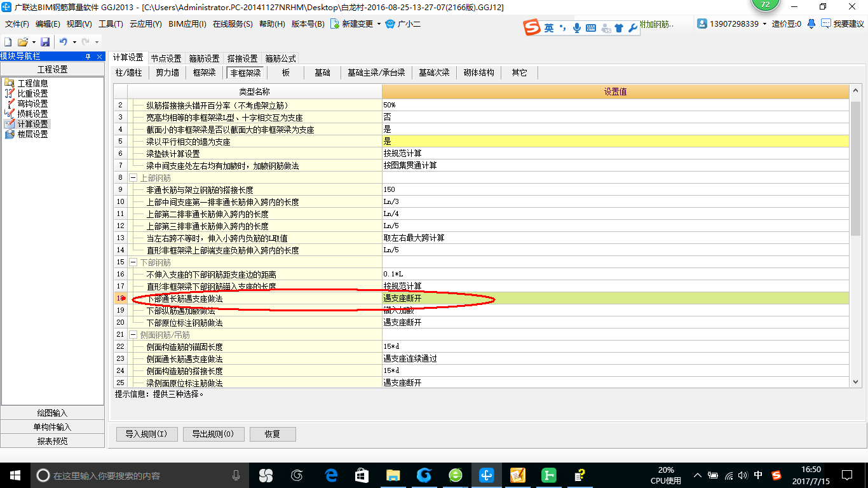Screen dimensions: 868x488
Task: Open the Windows action center icon
Action: [847, 475]
